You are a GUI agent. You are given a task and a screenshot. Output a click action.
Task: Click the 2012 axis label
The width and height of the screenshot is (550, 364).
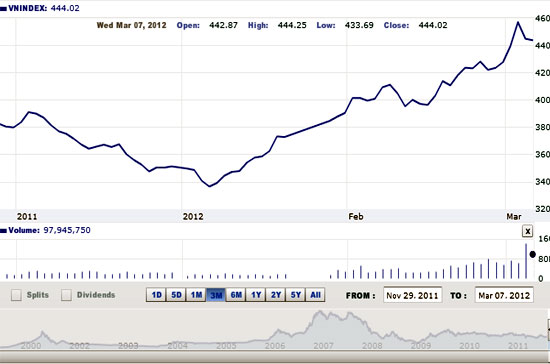(x=193, y=216)
